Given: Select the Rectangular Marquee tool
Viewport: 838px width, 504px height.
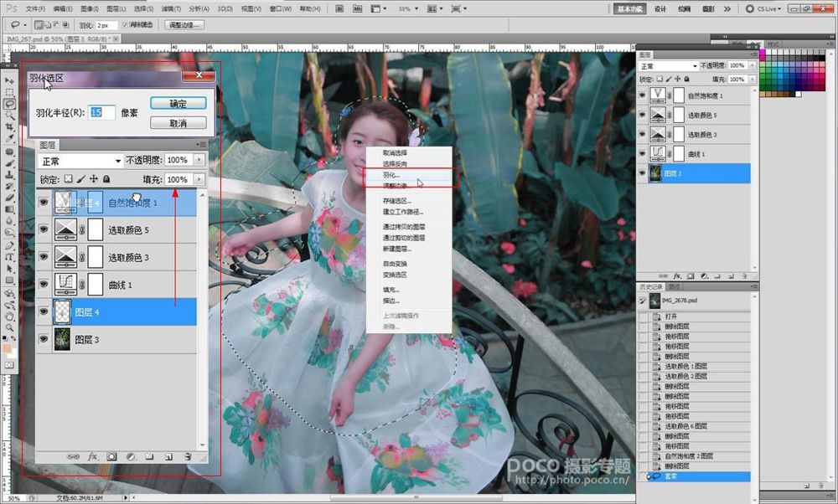Looking at the screenshot, I should 9,92.
